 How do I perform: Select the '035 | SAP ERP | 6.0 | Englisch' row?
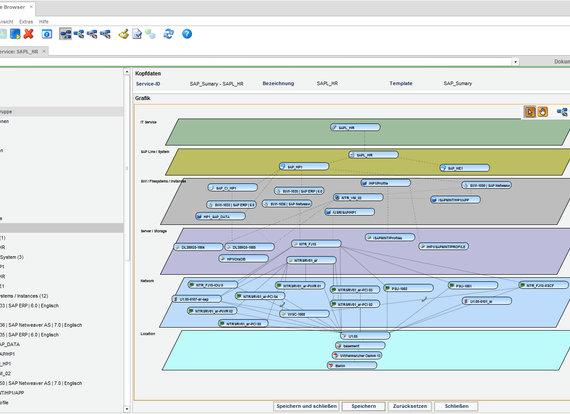29,335
